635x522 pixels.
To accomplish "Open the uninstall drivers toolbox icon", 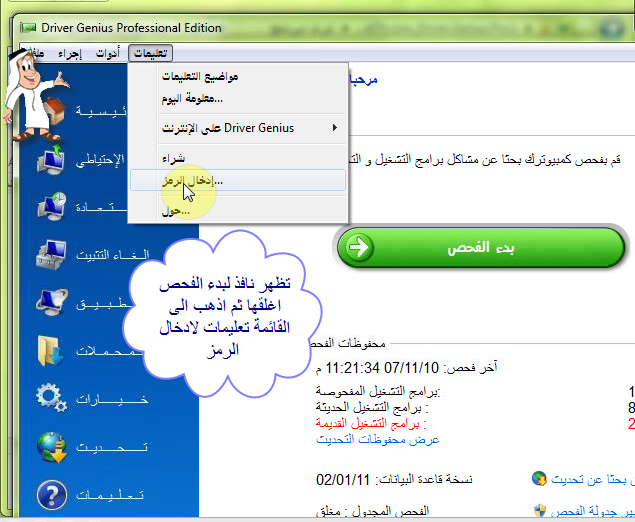I will (51, 254).
